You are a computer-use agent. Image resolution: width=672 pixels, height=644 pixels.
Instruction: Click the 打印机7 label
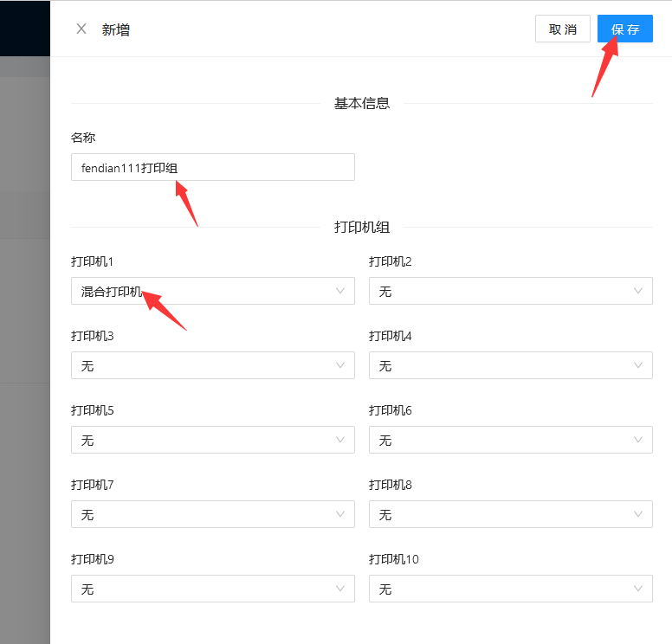(92, 485)
